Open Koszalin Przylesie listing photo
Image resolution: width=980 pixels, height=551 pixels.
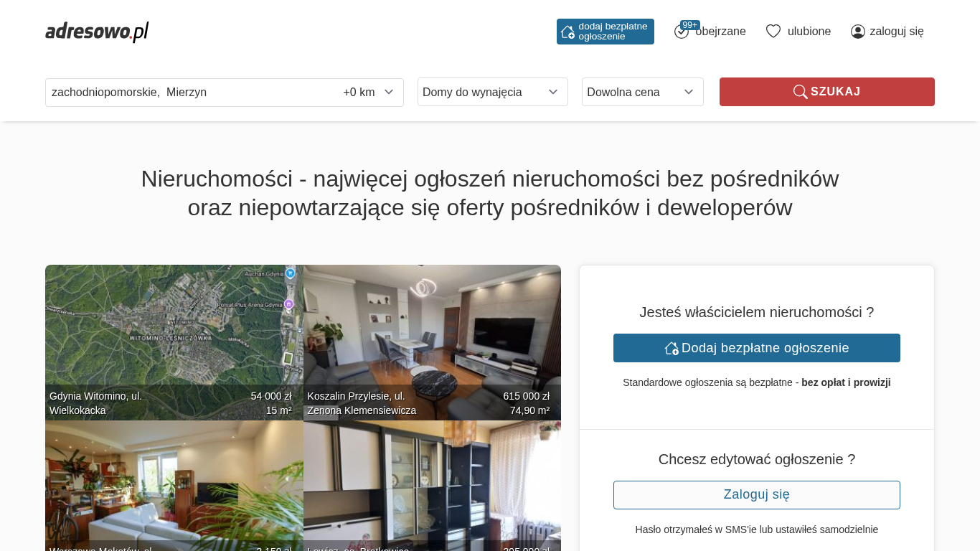coord(432,342)
